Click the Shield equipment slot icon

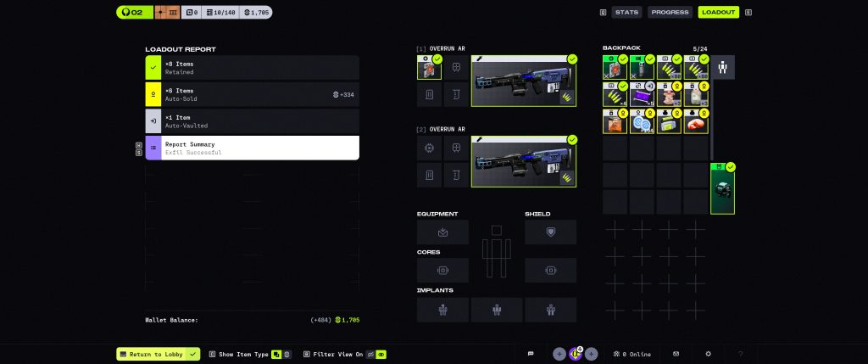551,232
